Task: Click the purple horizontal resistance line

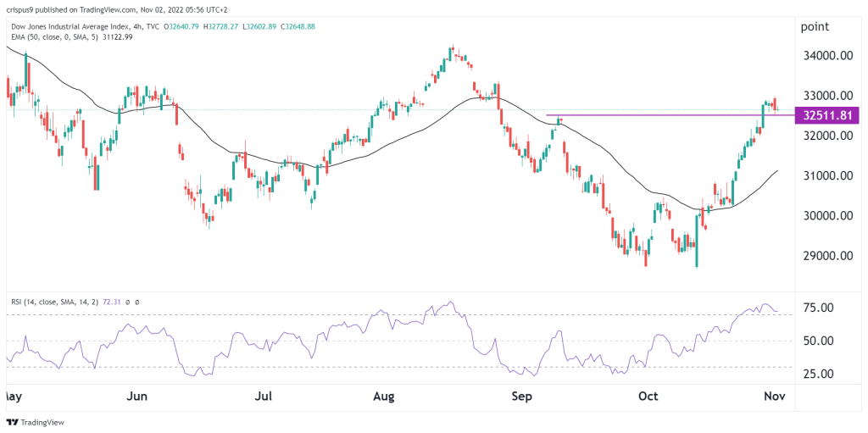Action: [670, 115]
